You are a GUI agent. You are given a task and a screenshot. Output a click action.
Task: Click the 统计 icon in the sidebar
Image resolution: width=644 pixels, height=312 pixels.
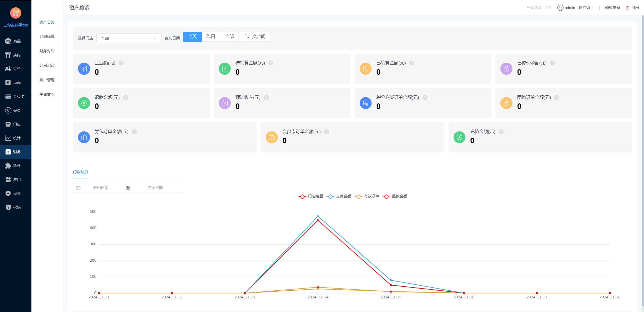(x=16, y=138)
